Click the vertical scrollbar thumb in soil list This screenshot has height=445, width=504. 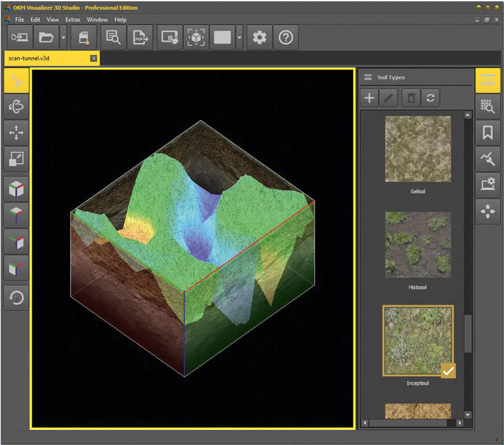(x=468, y=334)
